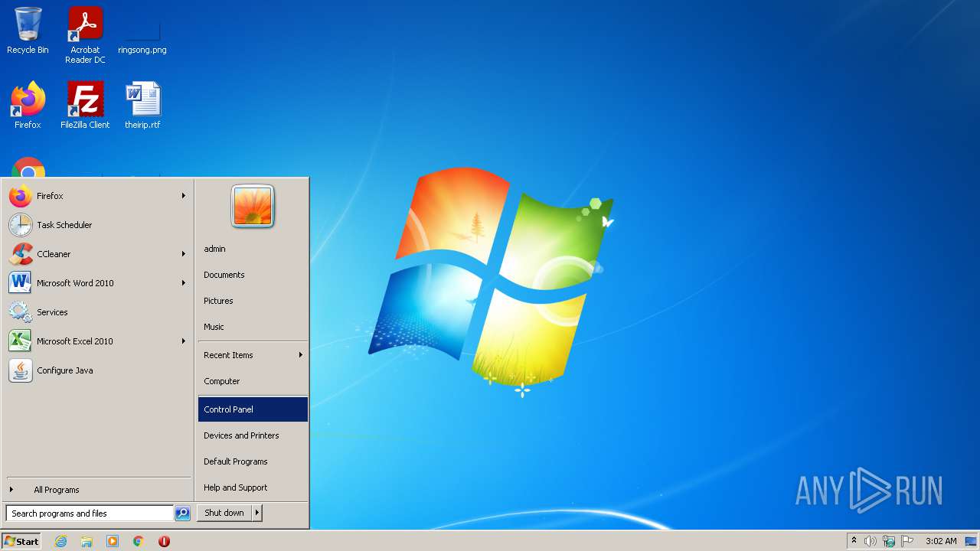Open Control Panel
This screenshot has width=980, height=551.
click(x=253, y=409)
